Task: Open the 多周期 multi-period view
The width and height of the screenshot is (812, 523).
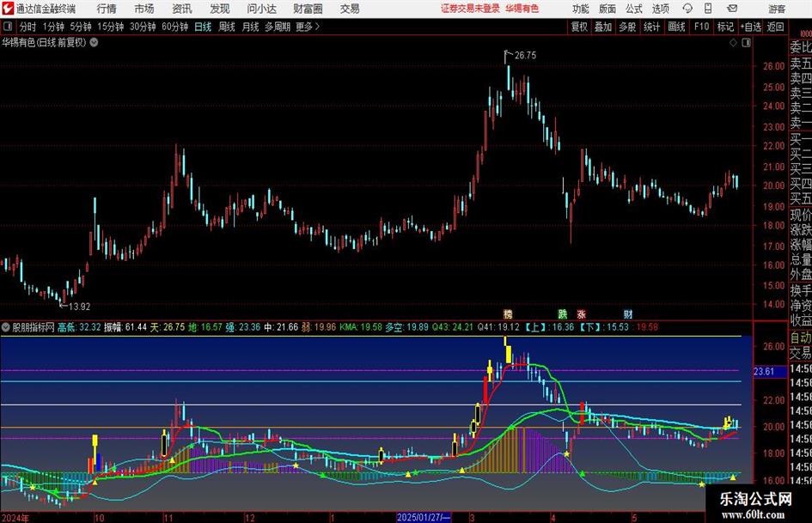Action: 278,27
